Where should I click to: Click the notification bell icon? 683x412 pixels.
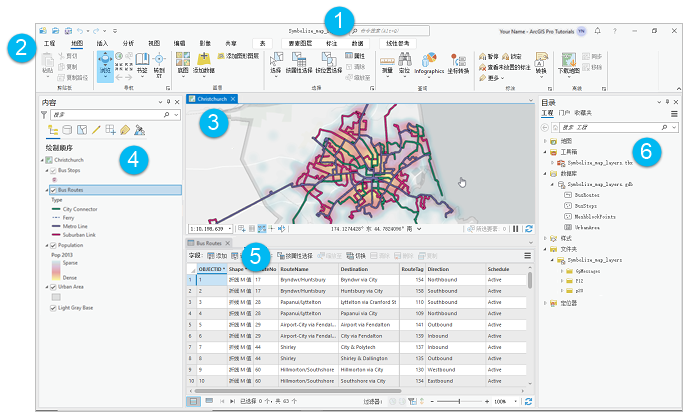598,32
